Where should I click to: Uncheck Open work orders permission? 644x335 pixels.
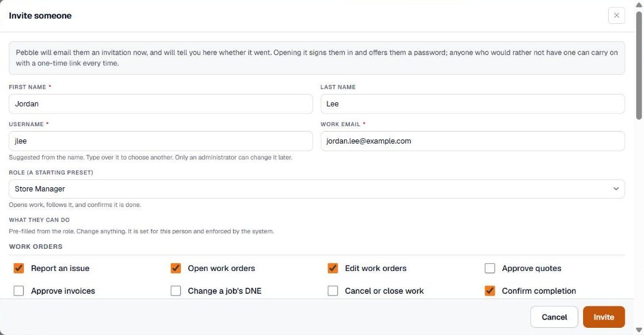176,268
